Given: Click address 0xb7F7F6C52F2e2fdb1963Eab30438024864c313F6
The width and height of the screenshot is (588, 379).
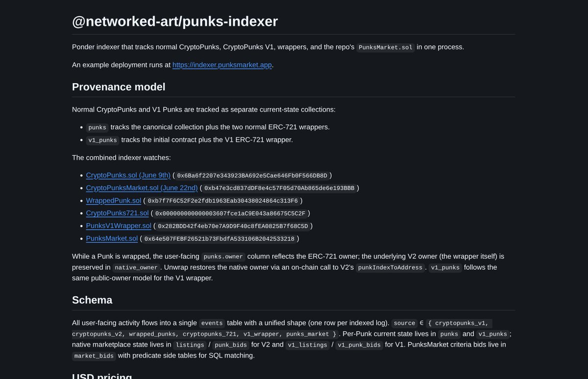Looking at the screenshot, I should click(222, 201).
